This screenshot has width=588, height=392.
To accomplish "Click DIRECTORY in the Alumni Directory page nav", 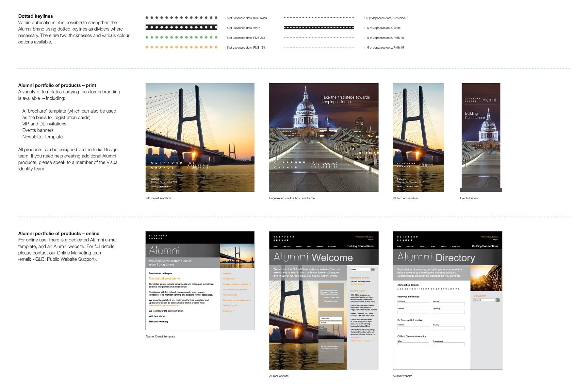I will pyautogui.click(x=410, y=246).
